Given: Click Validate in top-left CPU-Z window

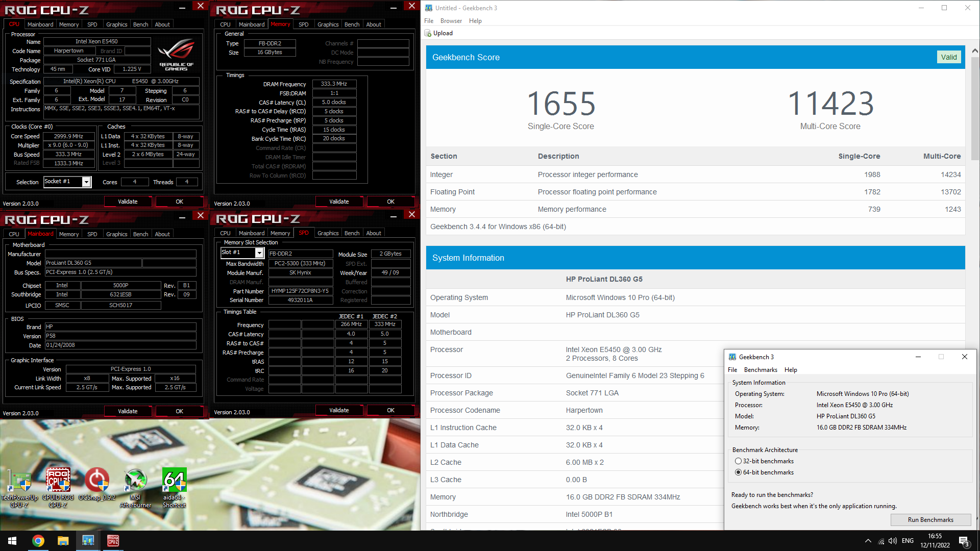Looking at the screenshot, I should click(128, 202).
